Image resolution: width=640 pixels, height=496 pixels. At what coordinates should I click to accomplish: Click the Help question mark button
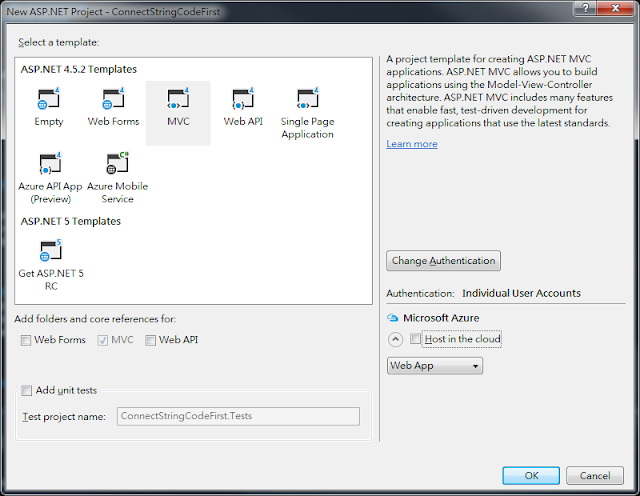[585, 8]
